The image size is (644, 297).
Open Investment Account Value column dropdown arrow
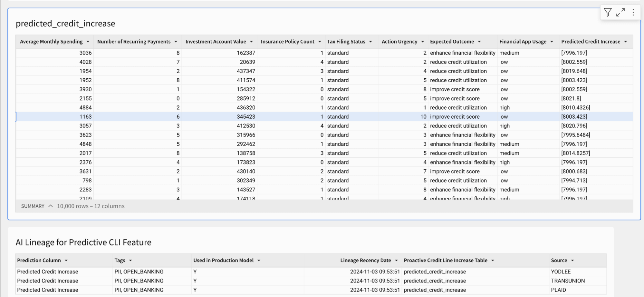pyautogui.click(x=251, y=42)
